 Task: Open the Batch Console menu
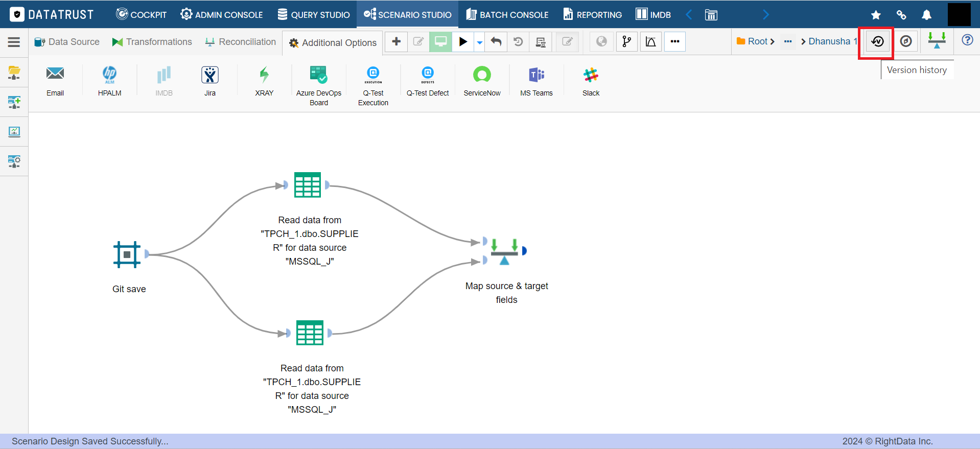(507, 14)
